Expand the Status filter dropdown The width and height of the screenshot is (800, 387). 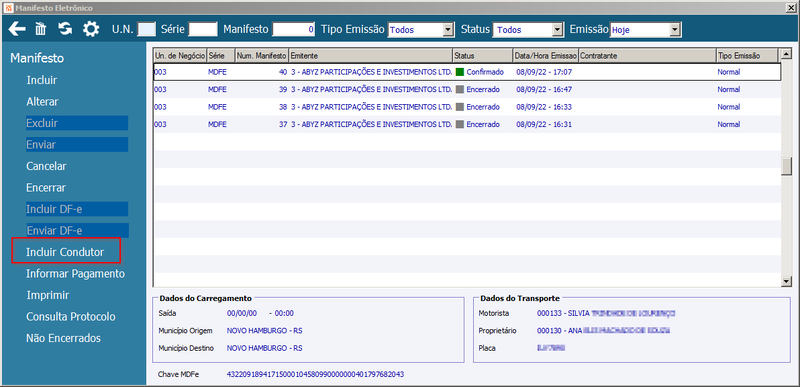click(558, 30)
